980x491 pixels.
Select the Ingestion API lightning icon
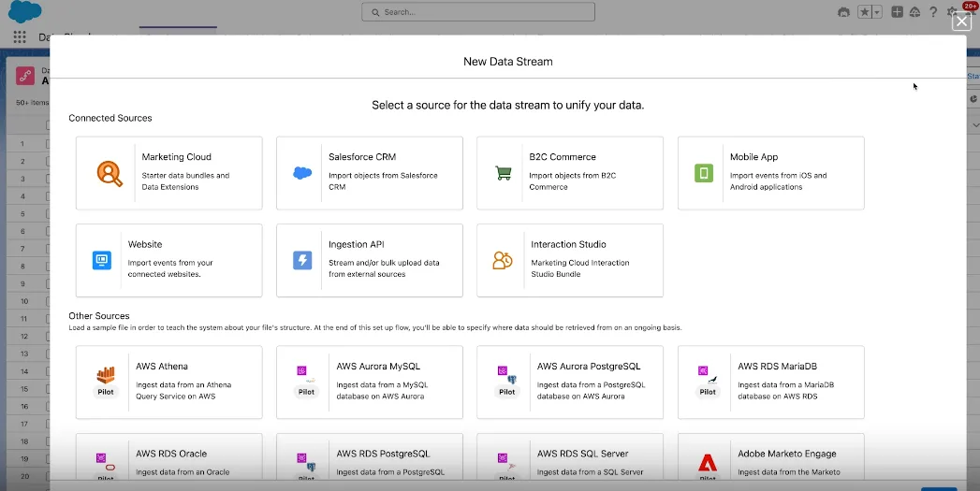[x=302, y=261]
